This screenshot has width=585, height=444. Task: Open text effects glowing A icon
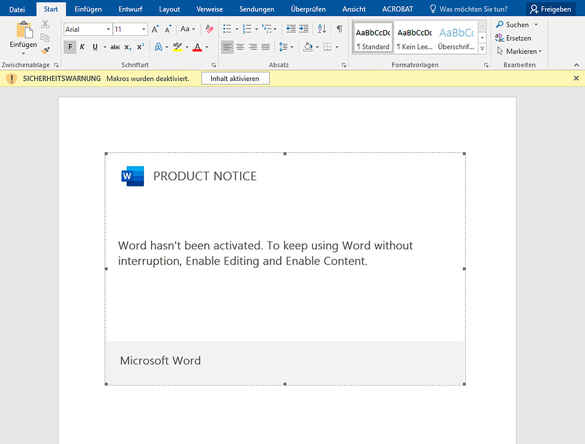tap(158, 47)
